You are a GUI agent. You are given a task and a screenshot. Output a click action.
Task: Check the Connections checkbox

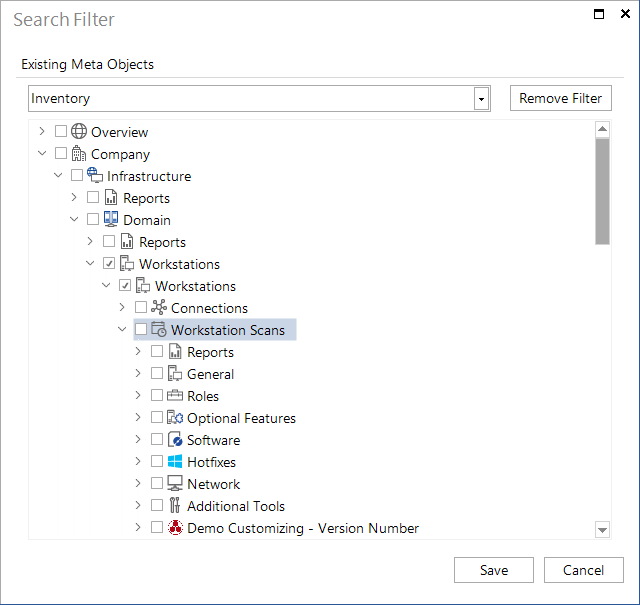pyautogui.click(x=141, y=307)
